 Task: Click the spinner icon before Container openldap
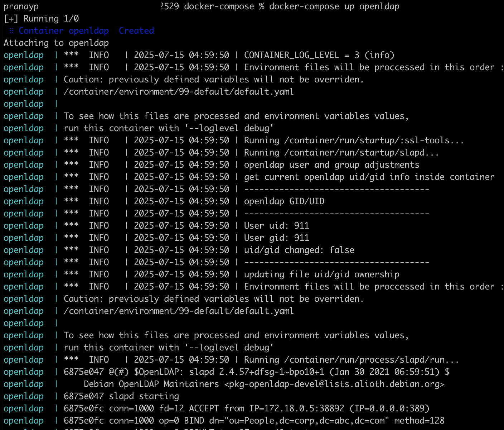click(x=11, y=31)
